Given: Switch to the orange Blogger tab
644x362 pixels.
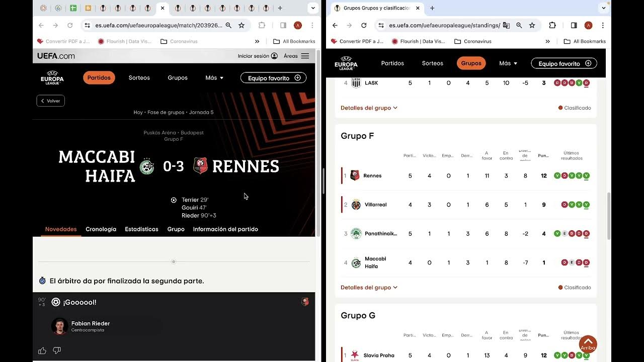Looking at the screenshot, I should (88, 8).
